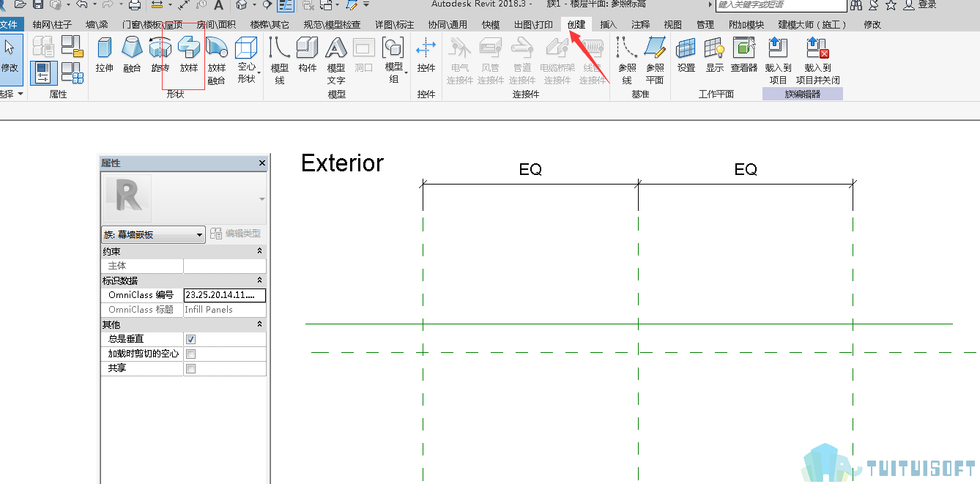Enable 加载时剪切的空心 checkbox
This screenshot has width=980, height=484.
tap(190, 354)
